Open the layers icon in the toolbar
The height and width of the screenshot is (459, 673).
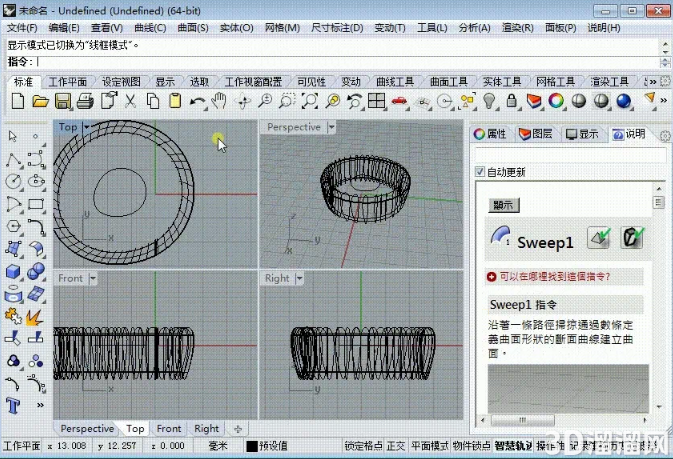[534, 101]
